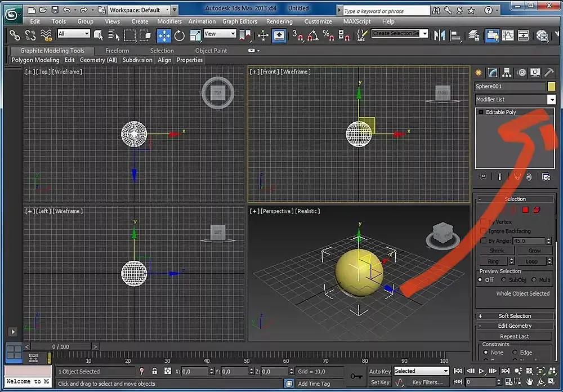The height and width of the screenshot is (392, 563).
Task: Click the Grow selection button
Action: (534, 251)
